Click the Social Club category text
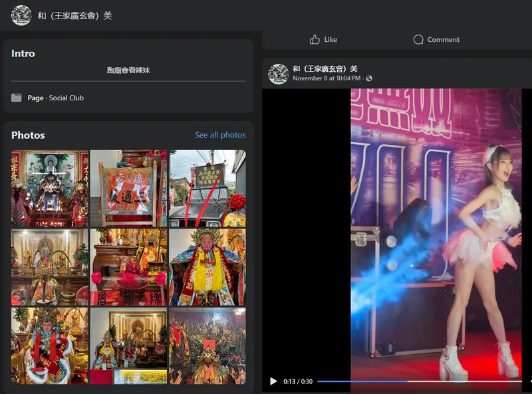Viewport: 532px width, 394px height. click(x=66, y=98)
